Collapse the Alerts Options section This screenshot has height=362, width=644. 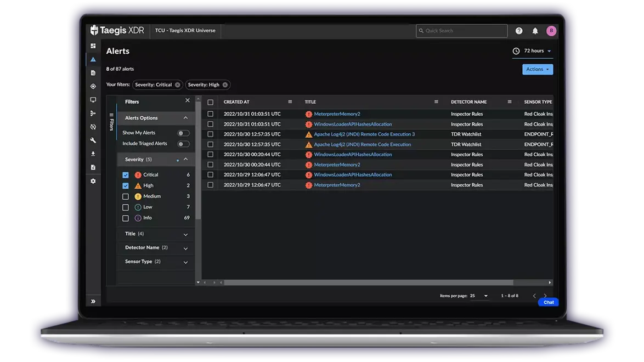pos(185,118)
